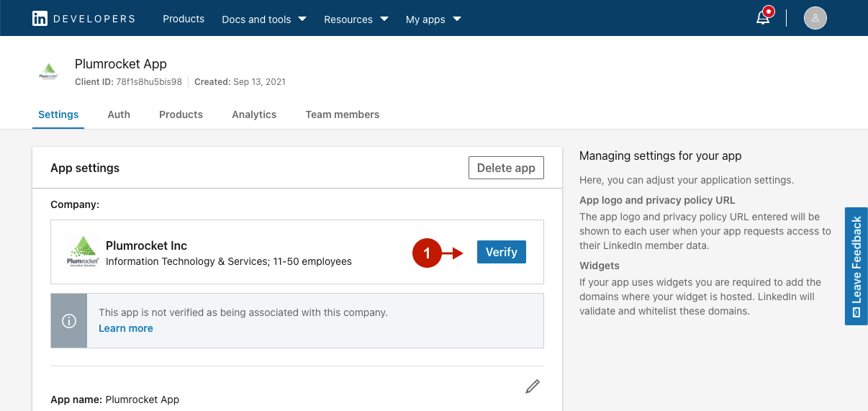Open the My apps dropdown
The width and height of the screenshot is (868, 411).
tap(433, 19)
